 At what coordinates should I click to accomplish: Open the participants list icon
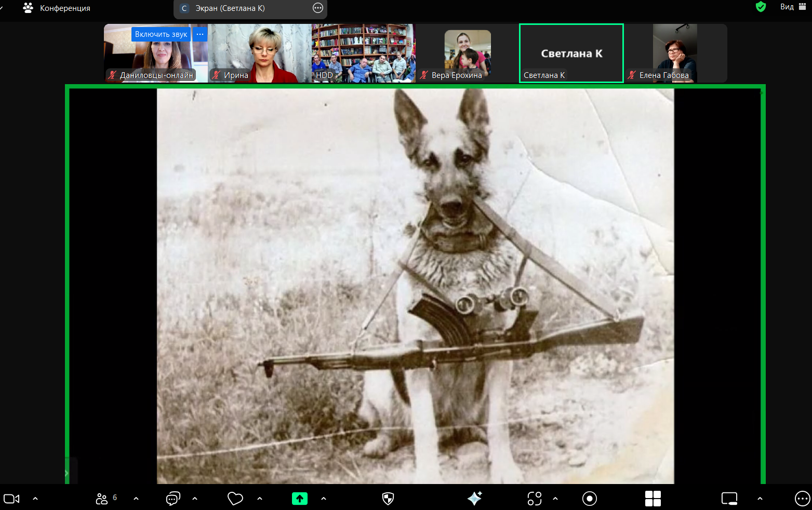[x=102, y=499]
